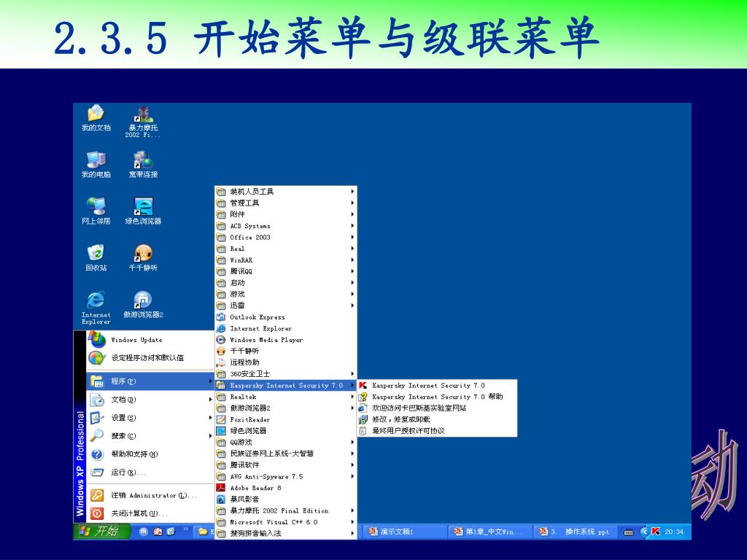This screenshot has width=747, height=560.
Task: Click the keyboard language bar icon
Action: (629, 532)
